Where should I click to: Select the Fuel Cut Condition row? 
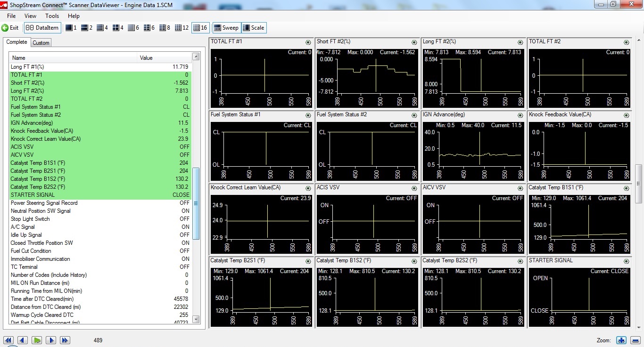click(101, 251)
